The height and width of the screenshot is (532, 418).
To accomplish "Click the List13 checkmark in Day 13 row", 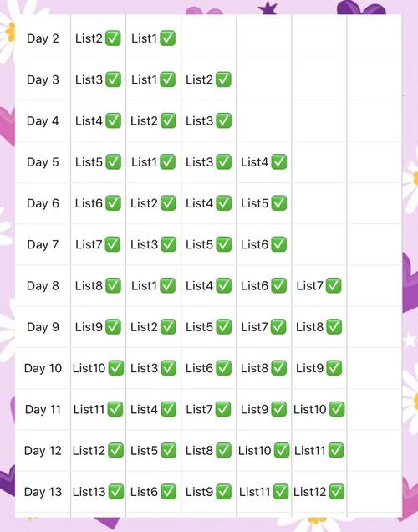I will click(x=116, y=492).
